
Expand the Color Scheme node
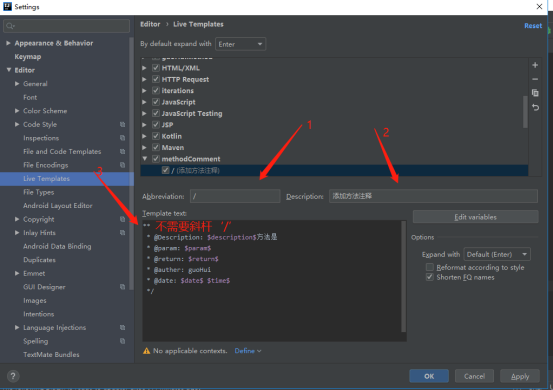(x=17, y=111)
